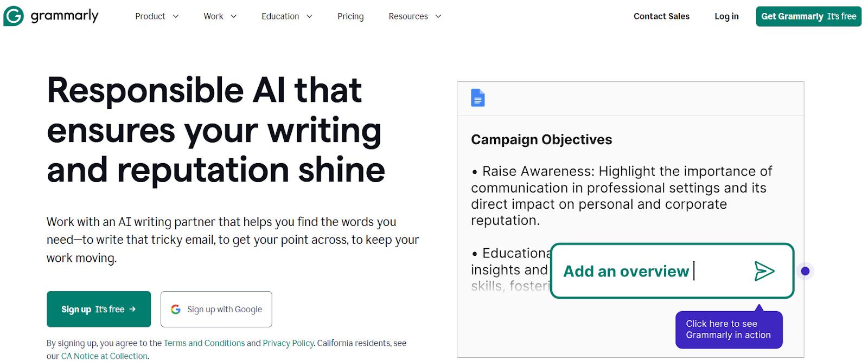Click the Grammarly logo icon
Viewport: 868px width, 361px height.
pos(14,16)
